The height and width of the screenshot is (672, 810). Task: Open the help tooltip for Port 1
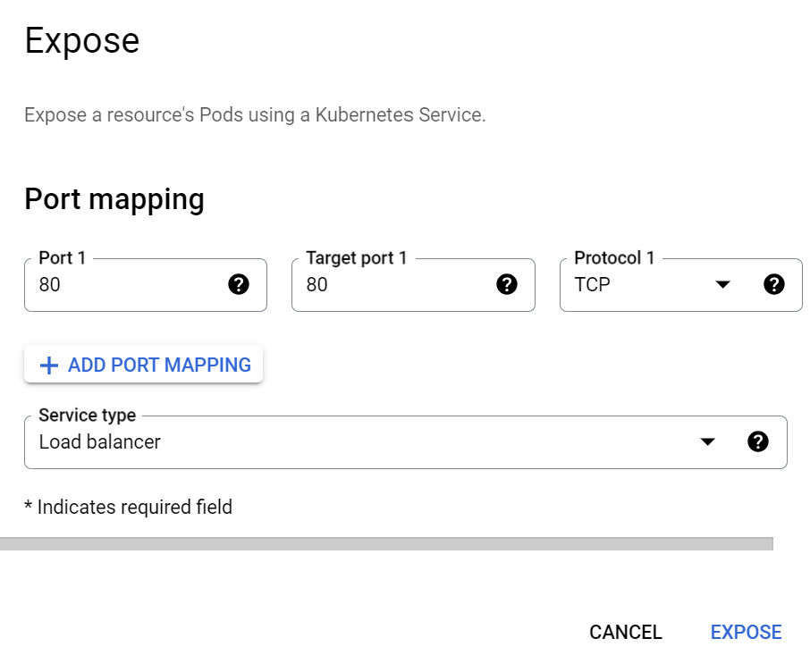(239, 284)
